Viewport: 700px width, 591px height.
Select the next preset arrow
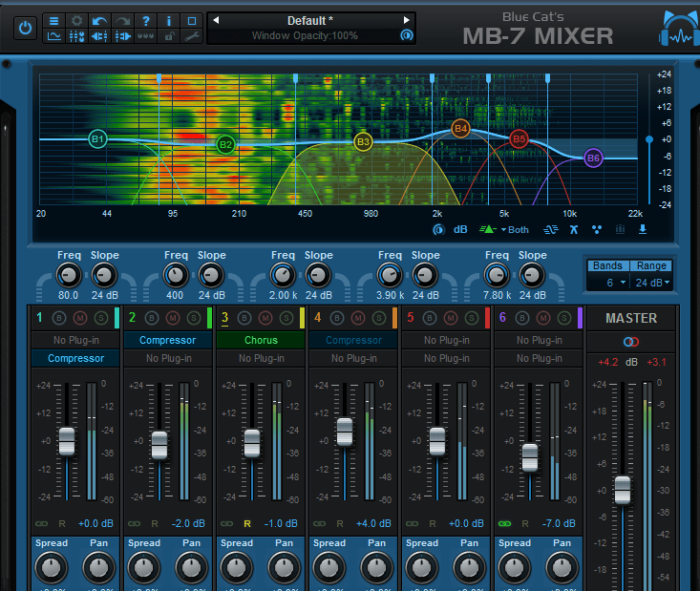point(406,20)
